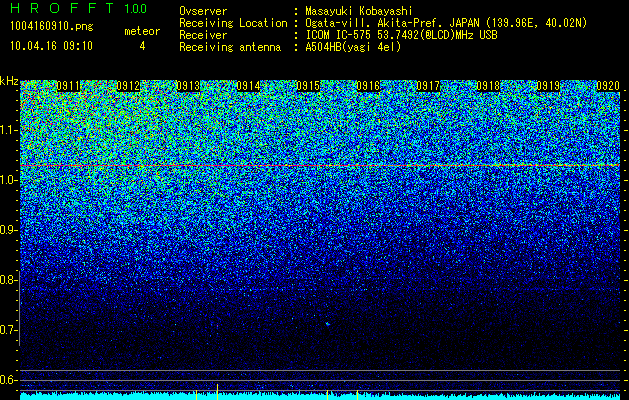Viewport: 629px width, 400px height.
Task: Select the meteor count value 4
Action: point(142,46)
